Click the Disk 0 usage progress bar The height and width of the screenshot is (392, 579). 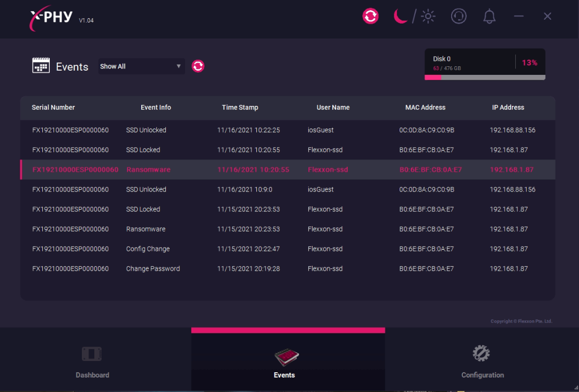click(485, 78)
